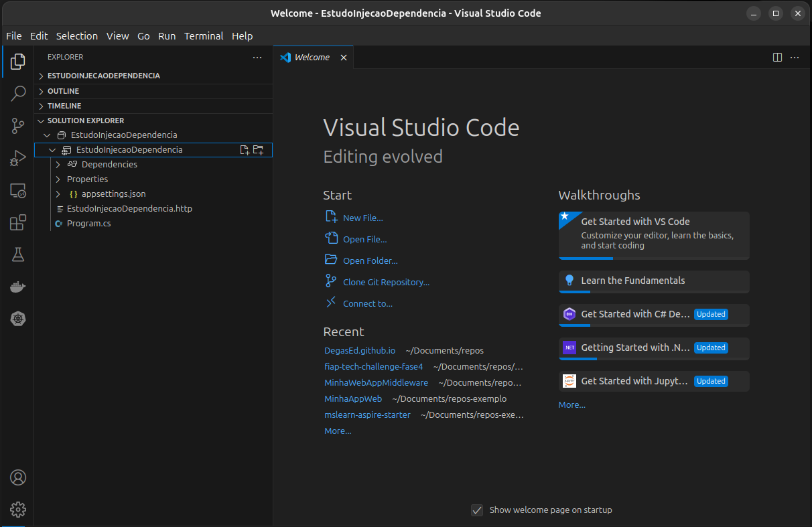Viewport: 812px width, 527px height.
Task: Open recent fiap-tech-challenge-fase4
Action: pos(374,366)
